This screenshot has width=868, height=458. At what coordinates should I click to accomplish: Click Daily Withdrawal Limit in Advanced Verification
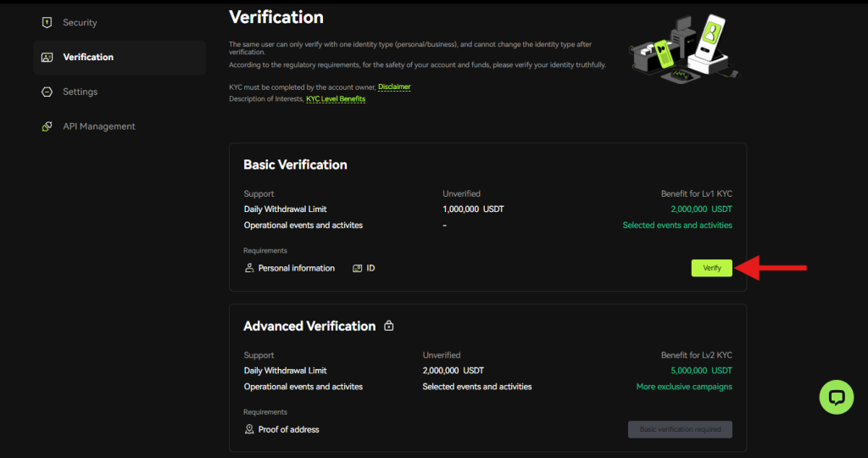285,371
